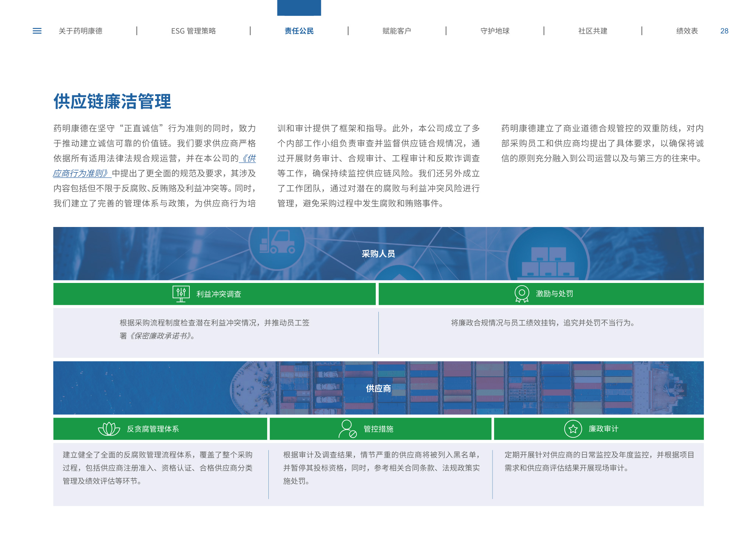Screen dimensions: 756x558
Task: Click the award ribbon icon
Action: pos(522,294)
